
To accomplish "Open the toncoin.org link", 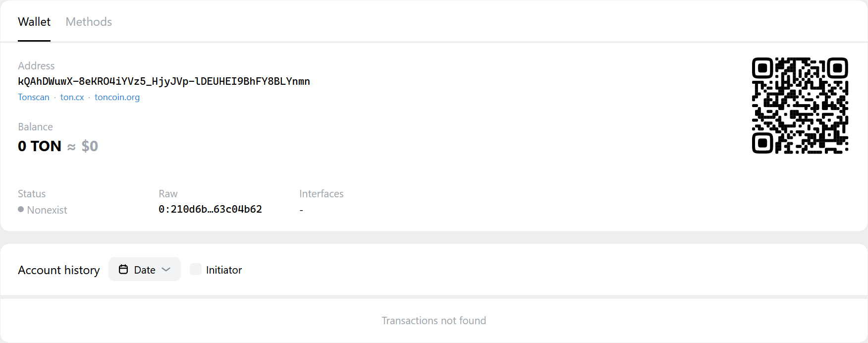I will pos(117,97).
